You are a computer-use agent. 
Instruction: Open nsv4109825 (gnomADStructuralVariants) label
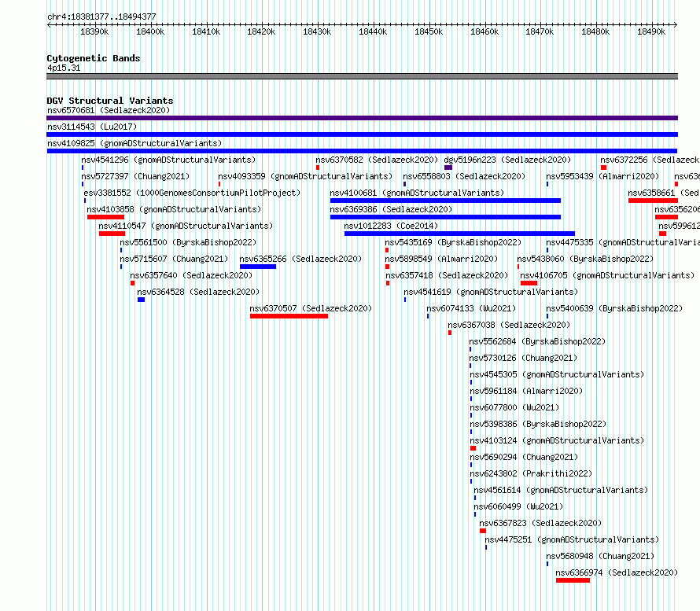[x=134, y=143]
